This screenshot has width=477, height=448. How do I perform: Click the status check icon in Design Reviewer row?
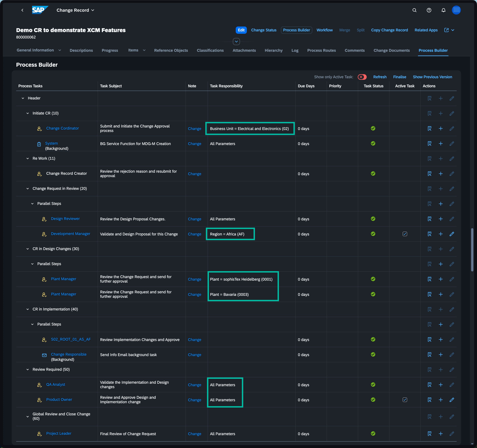pos(373,219)
